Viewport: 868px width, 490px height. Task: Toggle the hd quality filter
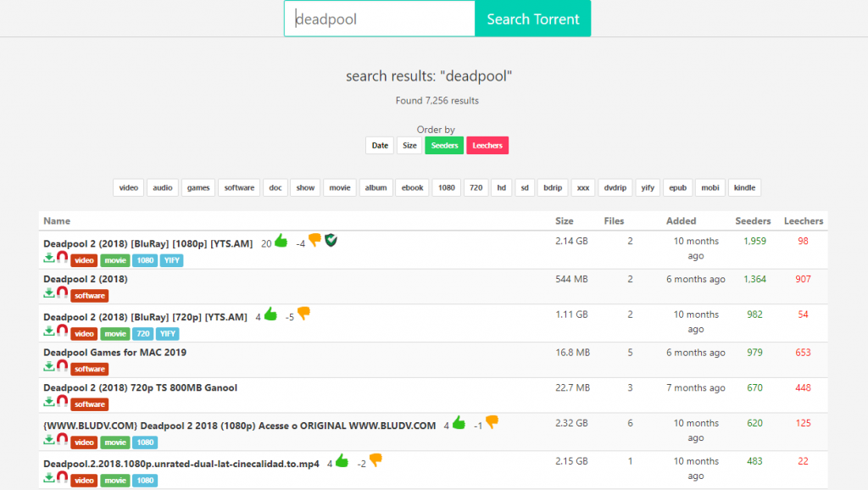point(501,187)
